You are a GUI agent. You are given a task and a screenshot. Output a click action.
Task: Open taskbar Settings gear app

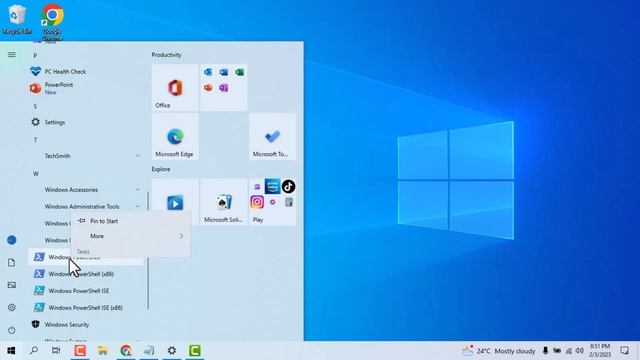tap(172, 351)
